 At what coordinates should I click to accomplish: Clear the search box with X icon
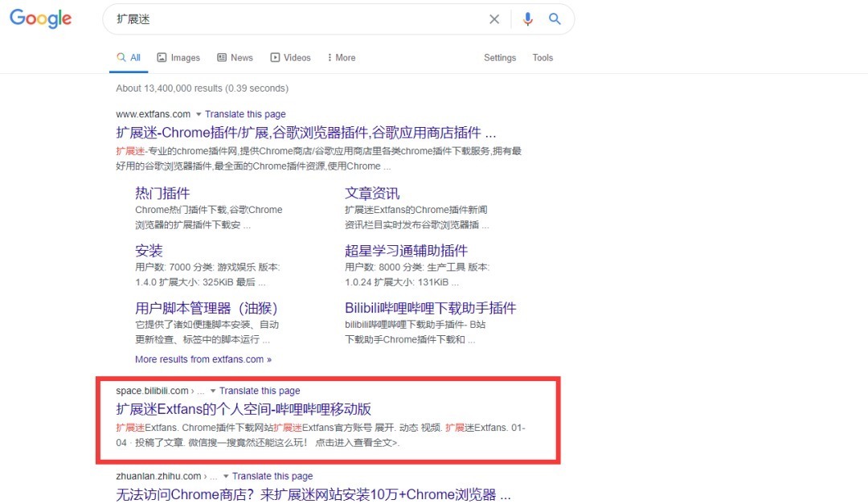(494, 19)
